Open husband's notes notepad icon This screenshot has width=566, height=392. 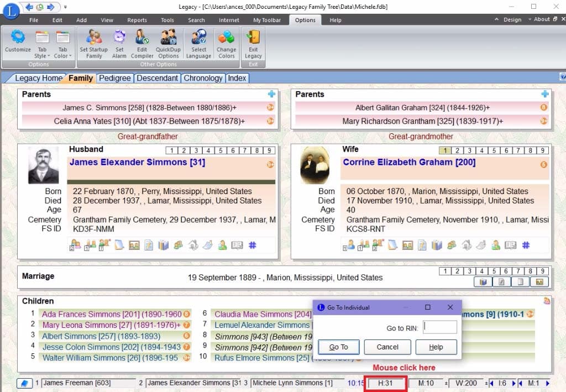(x=119, y=245)
